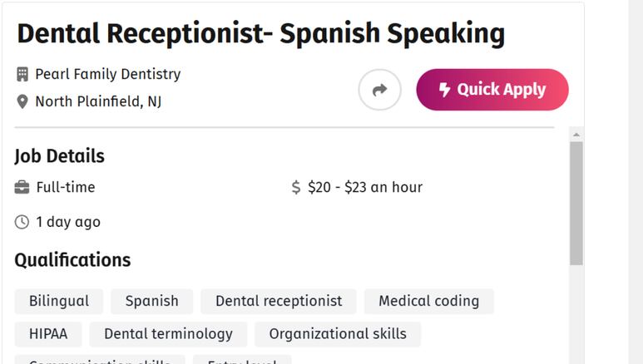
Task: Select the Spanish qualification tag
Action: 151,302
